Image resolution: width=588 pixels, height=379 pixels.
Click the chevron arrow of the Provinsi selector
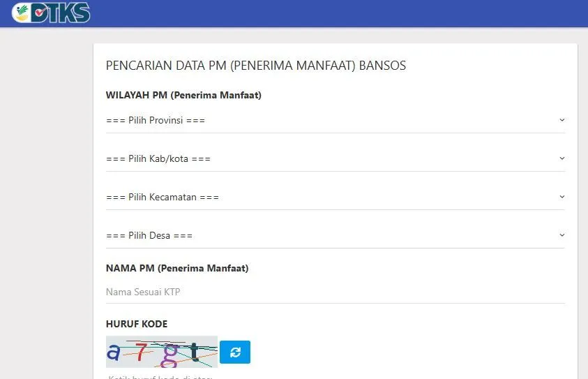coord(561,120)
